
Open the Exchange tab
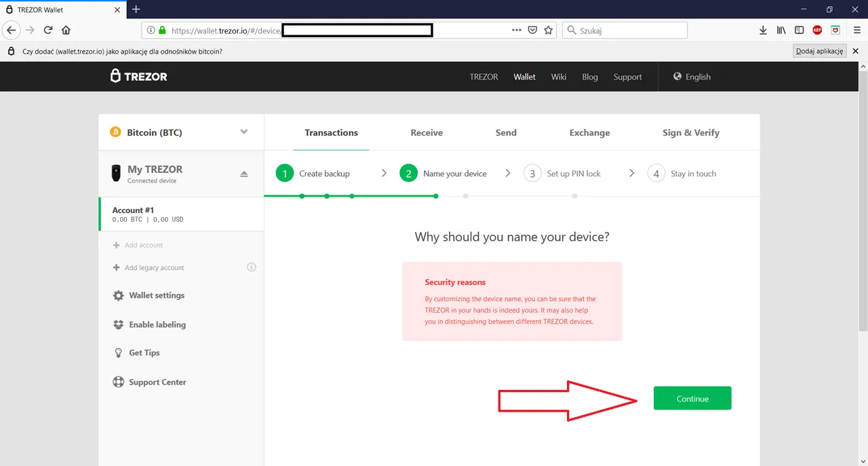589,132
